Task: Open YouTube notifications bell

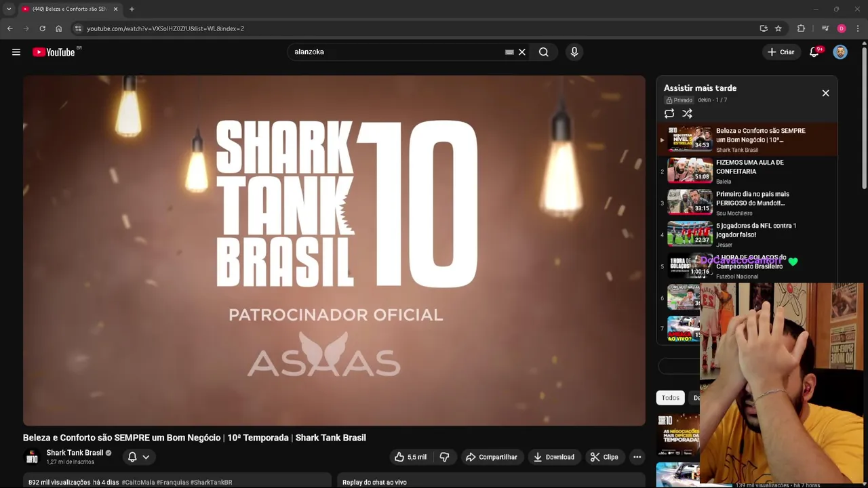Action: [x=814, y=52]
